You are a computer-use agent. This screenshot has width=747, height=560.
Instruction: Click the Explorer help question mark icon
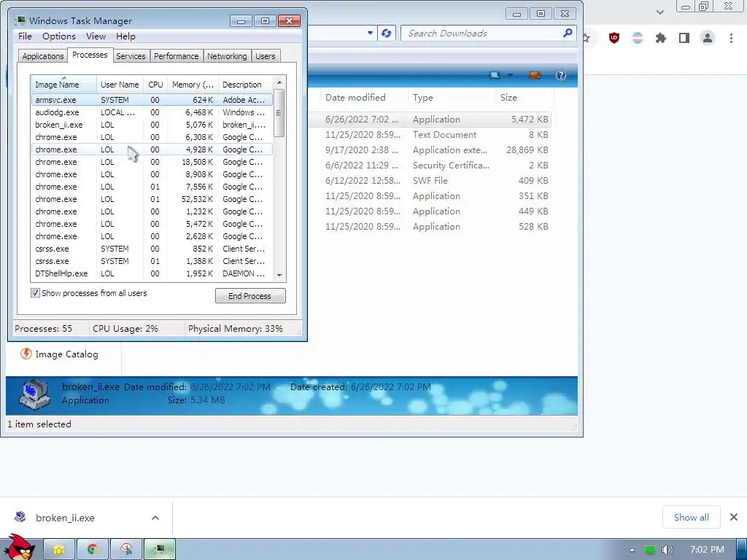point(561,75)
